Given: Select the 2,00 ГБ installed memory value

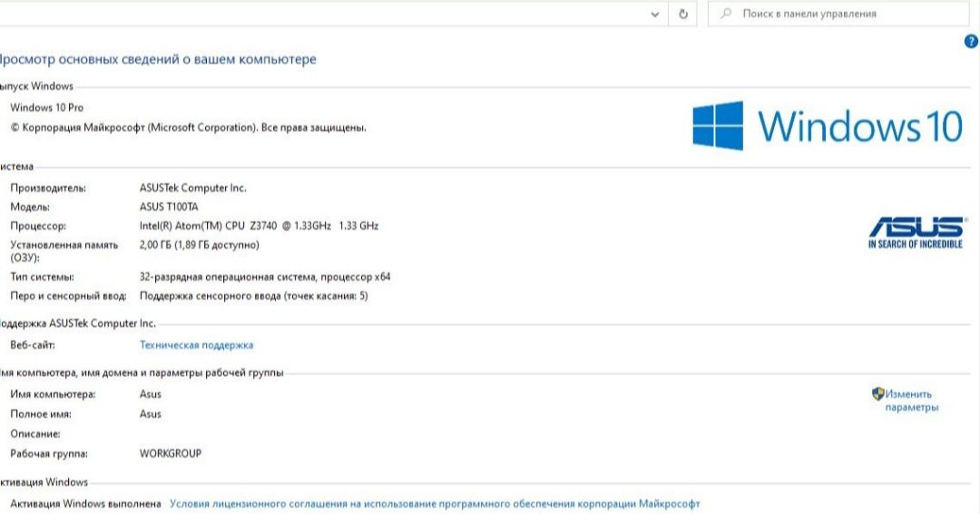Looking at the screenshot, I should pos(199,244).
